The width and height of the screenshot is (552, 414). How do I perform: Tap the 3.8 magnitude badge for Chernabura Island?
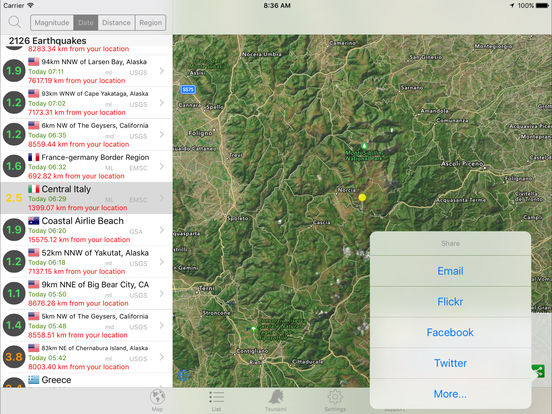14,357
